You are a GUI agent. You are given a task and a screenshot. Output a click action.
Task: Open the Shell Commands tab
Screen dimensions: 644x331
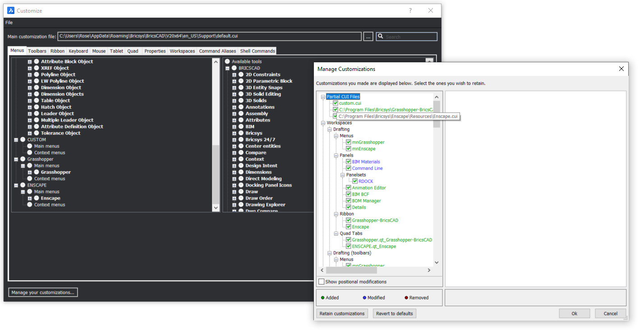258,51
